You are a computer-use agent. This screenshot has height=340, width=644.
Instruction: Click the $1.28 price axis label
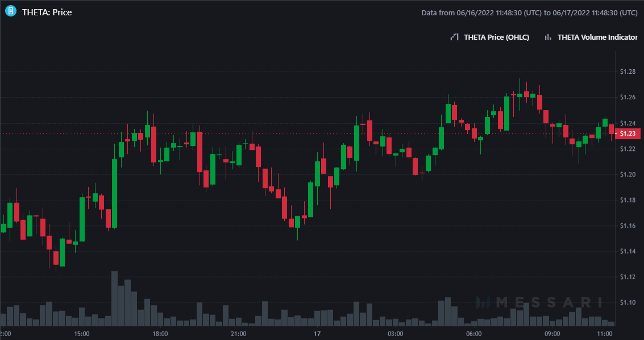click(x=628, y=72)
